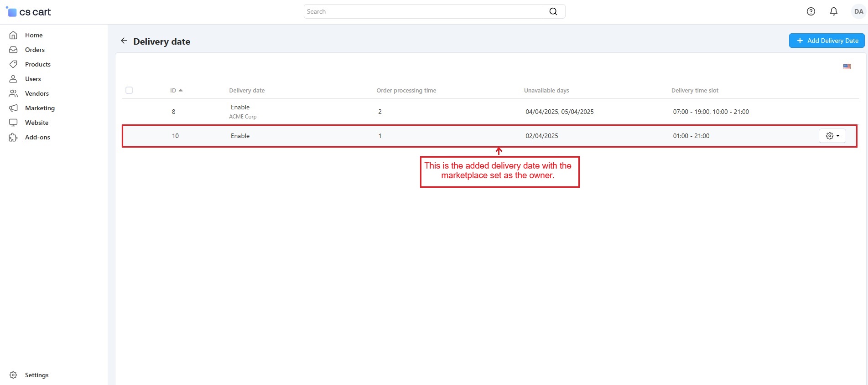Click the Settings gear in sidebar
Screen dimensions: 868x385
click(13, 375)
